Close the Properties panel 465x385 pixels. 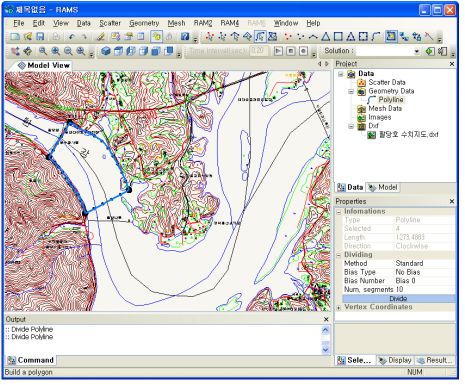click(x=452, y=201)
